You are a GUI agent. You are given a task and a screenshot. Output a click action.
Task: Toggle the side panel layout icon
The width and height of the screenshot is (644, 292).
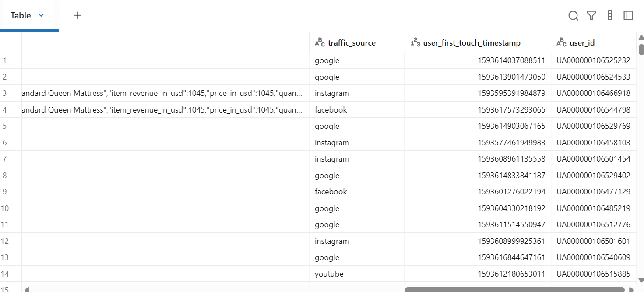pos(628,16)
